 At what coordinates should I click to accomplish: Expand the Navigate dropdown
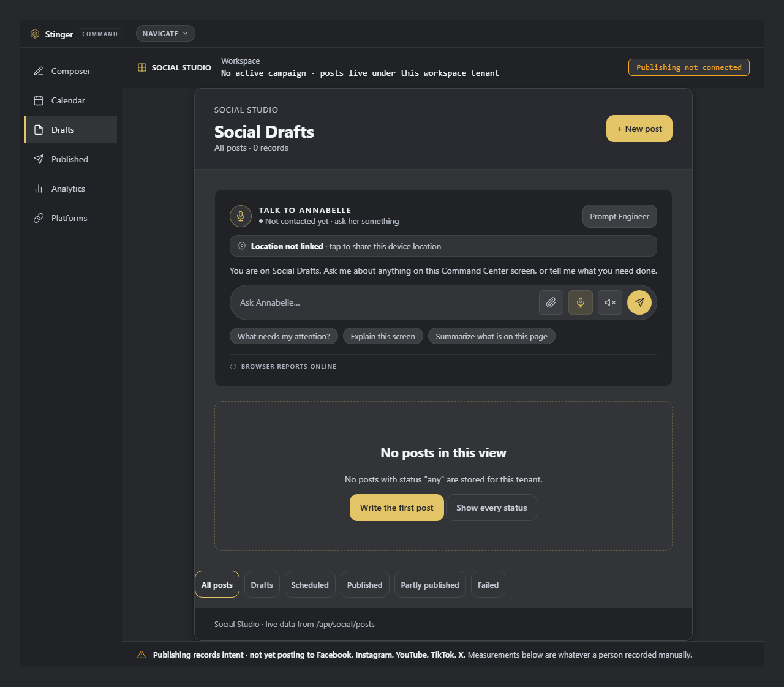pos(165,34)
